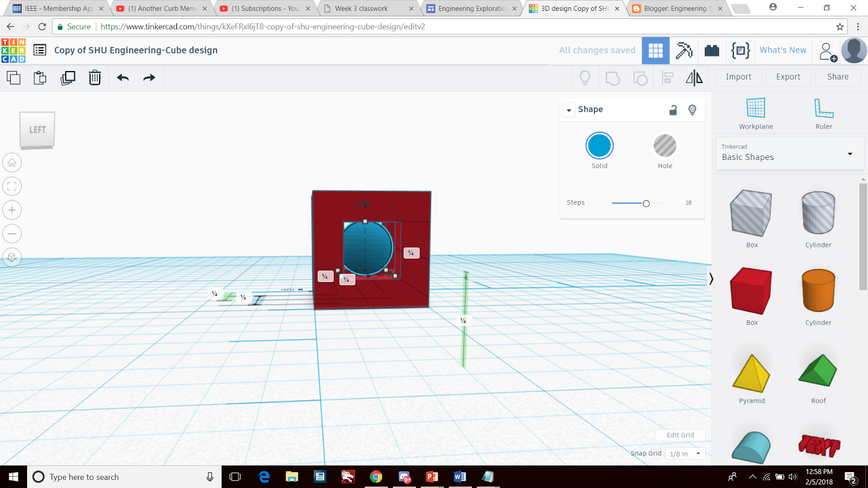Screen dimensions: 868x488
Task: Click the Duplicate and repeat icon
Action: [67, 78]
